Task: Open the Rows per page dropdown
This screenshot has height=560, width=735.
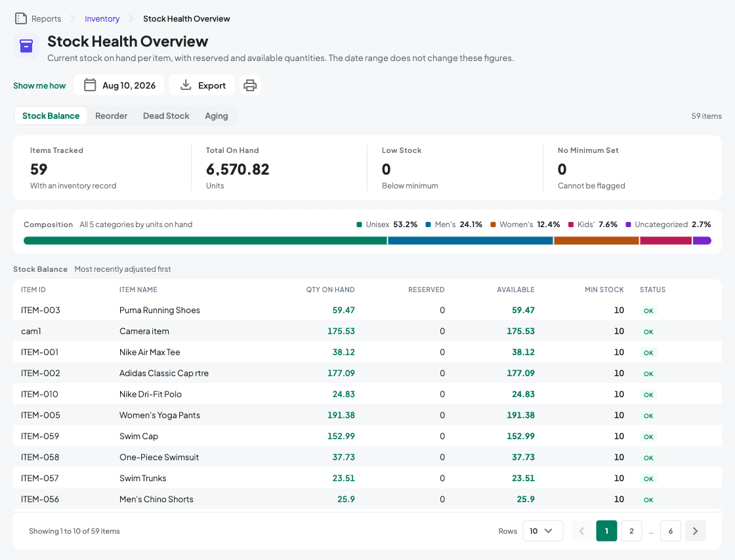Action: [x=543, y=531]
